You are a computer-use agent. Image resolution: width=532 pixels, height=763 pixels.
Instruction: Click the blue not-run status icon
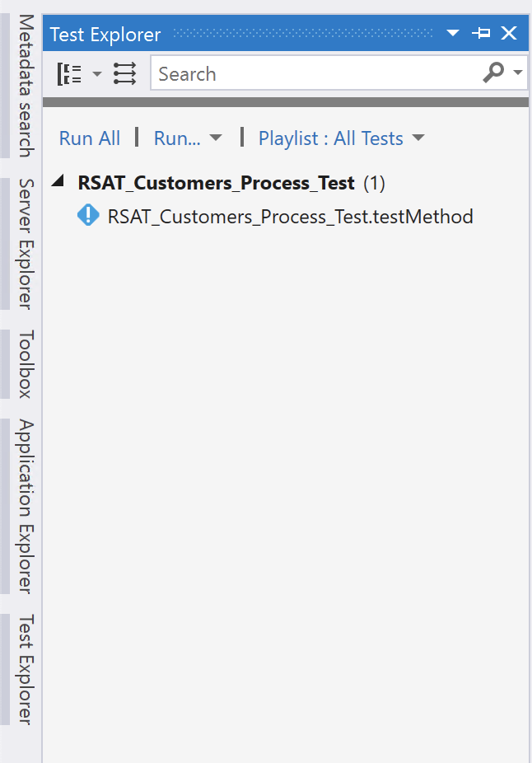coord(88,216)
